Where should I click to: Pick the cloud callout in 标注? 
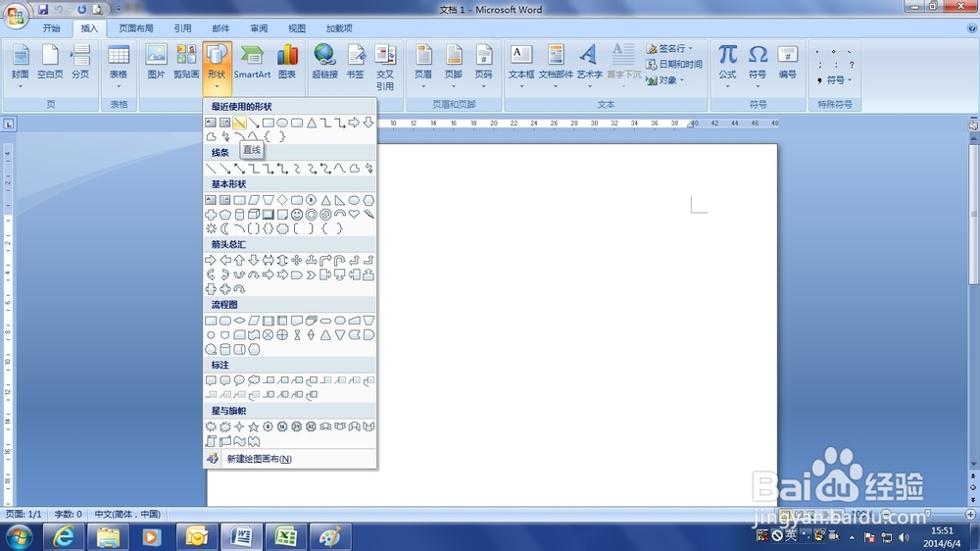tap(254, 380)
